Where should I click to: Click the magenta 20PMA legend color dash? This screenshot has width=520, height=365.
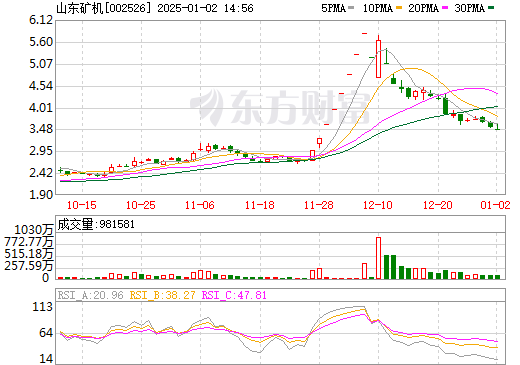click(445, 8)
